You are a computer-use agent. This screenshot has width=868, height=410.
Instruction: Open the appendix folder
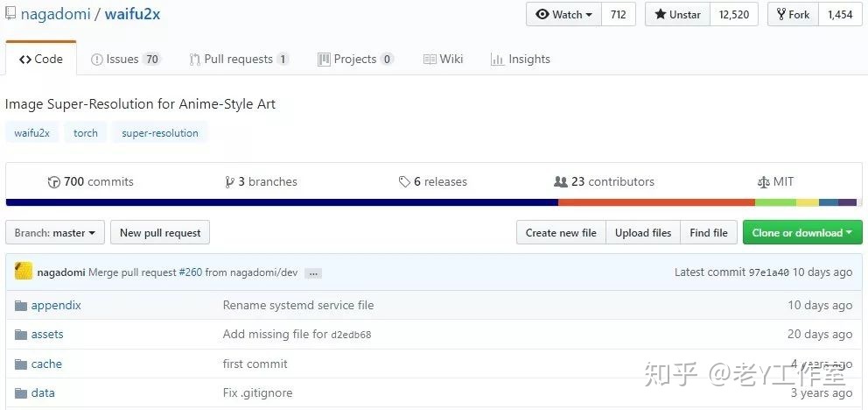tap(56, 305)
